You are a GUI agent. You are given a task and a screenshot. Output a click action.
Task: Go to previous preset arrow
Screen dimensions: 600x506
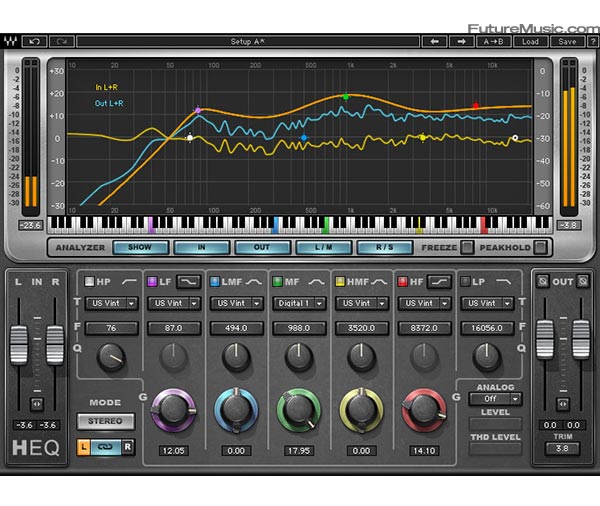(434, 41)
